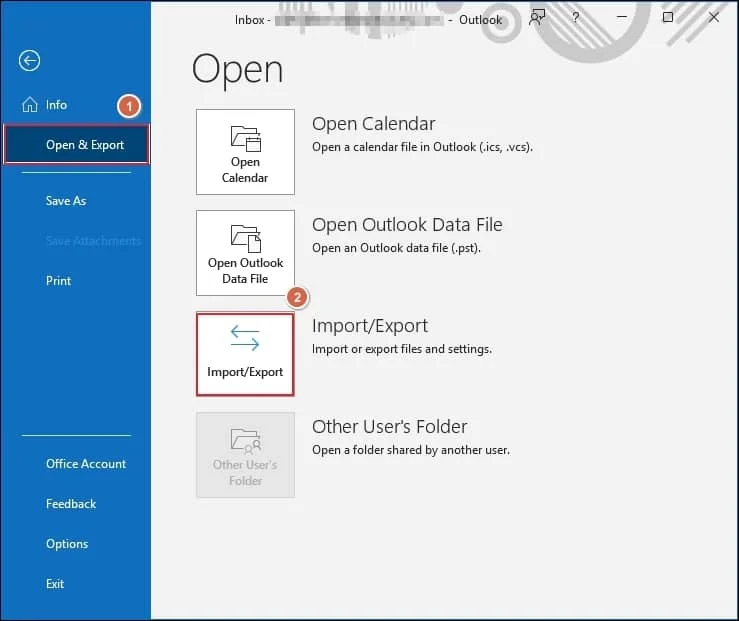Minimize the Outlook window
Viewport: 739px width, 621px height.
622,17
